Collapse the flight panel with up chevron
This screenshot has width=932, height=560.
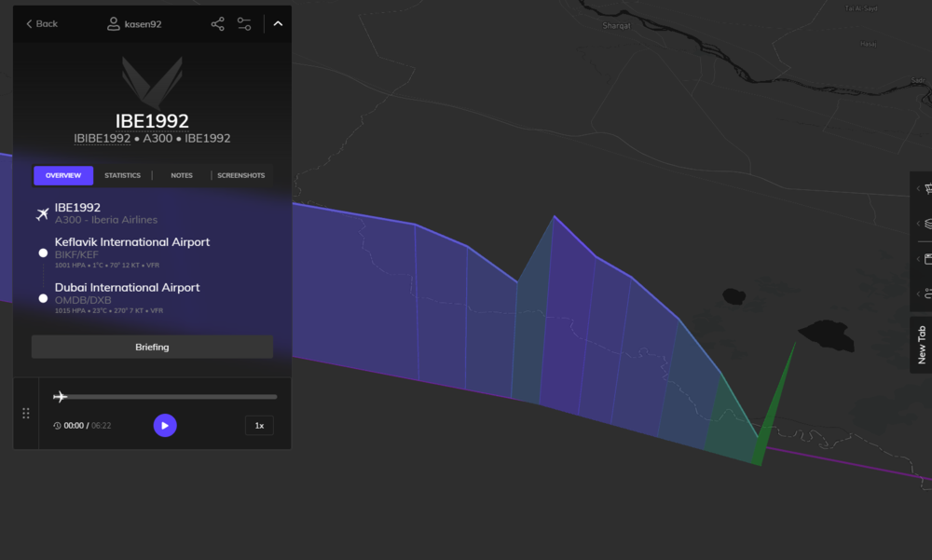[x=278, y=24]
